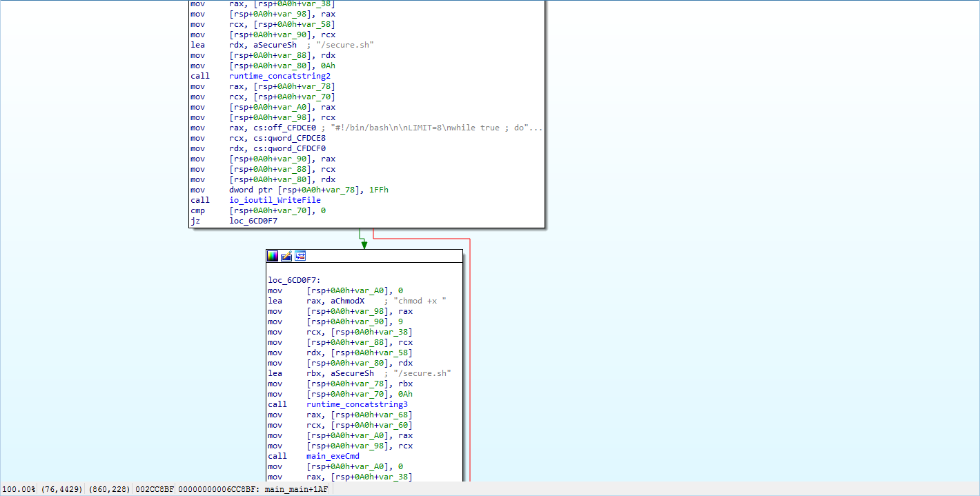This screenshot has height=496, width=980.
Task: Open the node color picker icon
Action: [x=273, y=256]
